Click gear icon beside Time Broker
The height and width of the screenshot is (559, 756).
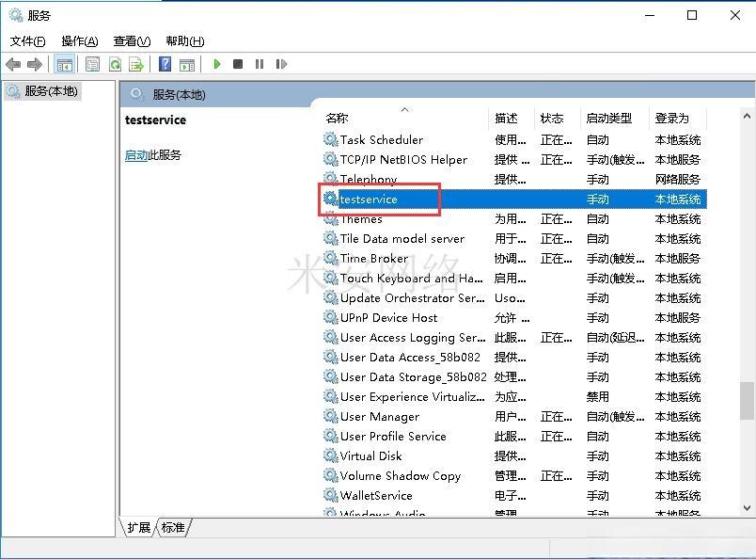tap(330, 258)
